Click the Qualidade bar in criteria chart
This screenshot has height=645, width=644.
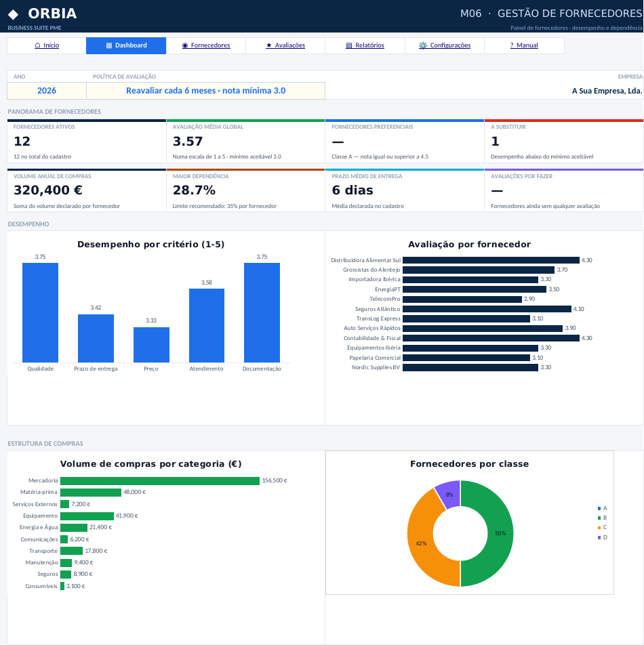(x=40, y=312)
